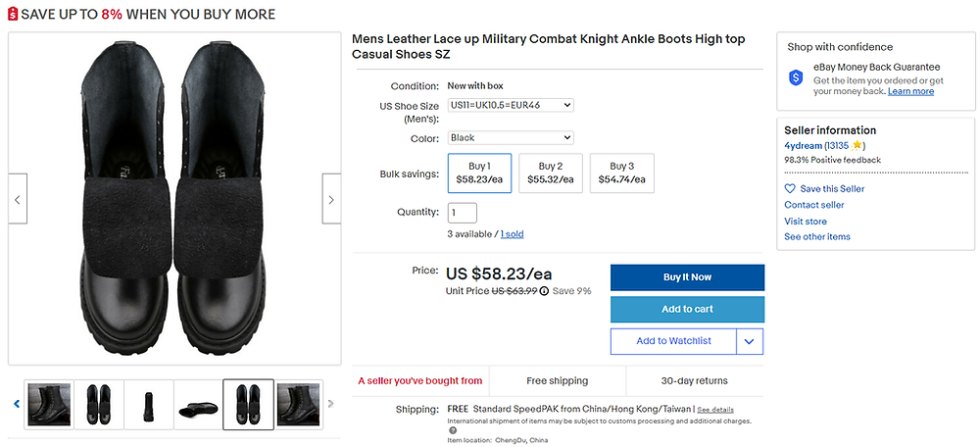This screenshot has height=447, width=980.
Task: Expand the Add to Watchlist dropdown arrow
Action: pyautogui.click(x=750, y=341)
